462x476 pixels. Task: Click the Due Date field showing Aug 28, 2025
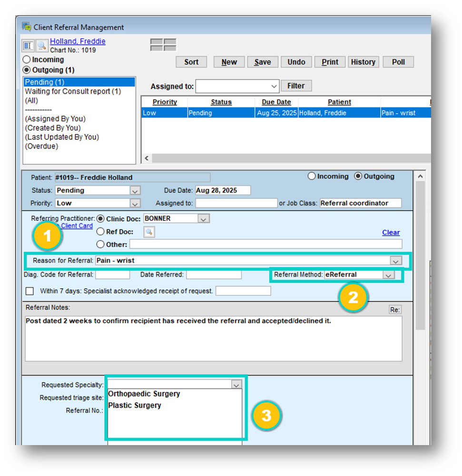(x=223, y=190)
